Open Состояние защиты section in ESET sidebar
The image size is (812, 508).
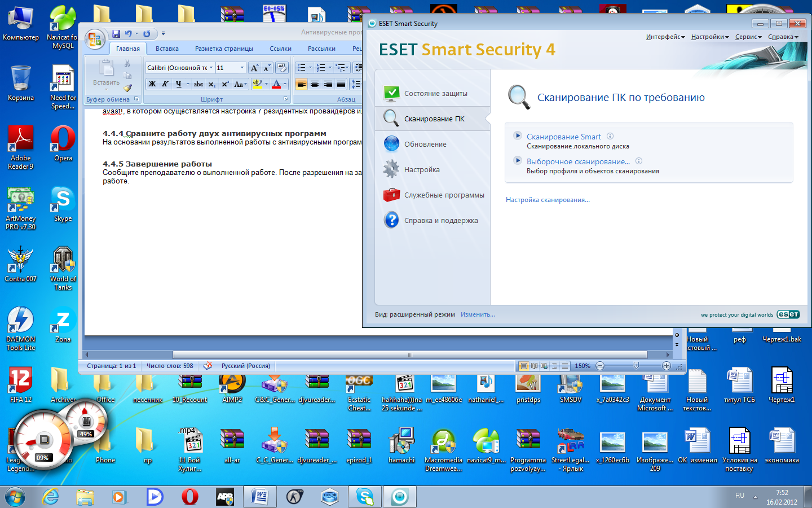click(x=433, y=93)
